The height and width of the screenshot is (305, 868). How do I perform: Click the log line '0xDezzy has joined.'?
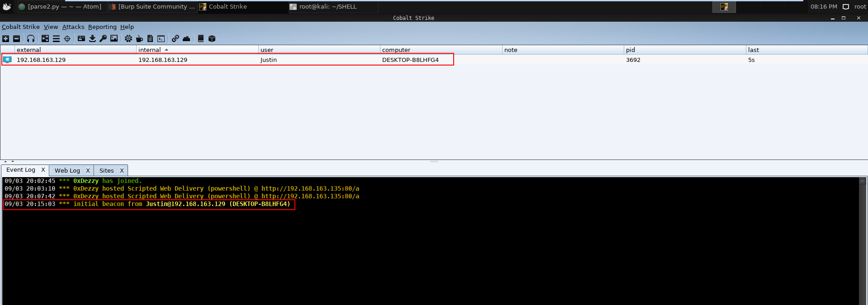pyautogui.click(x=73, y=181)
